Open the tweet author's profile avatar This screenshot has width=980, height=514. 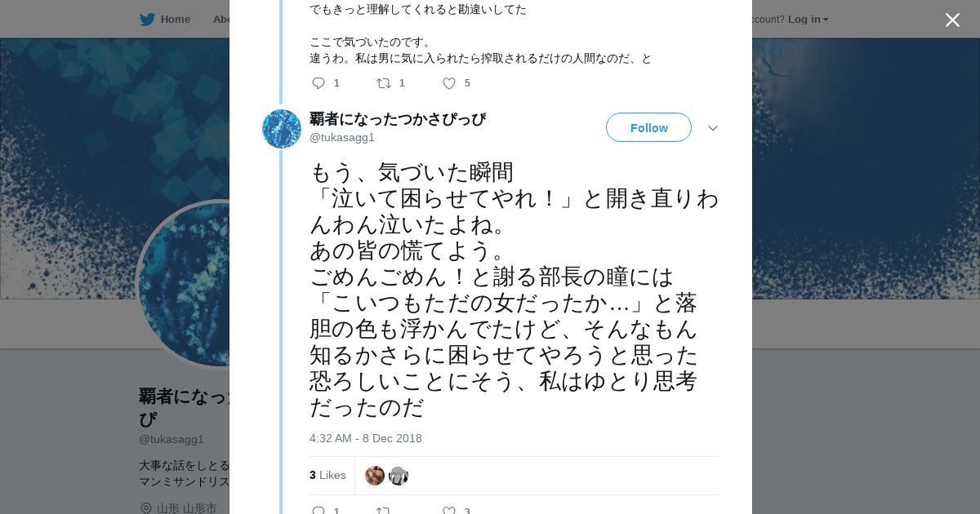(x=282, y=129)
